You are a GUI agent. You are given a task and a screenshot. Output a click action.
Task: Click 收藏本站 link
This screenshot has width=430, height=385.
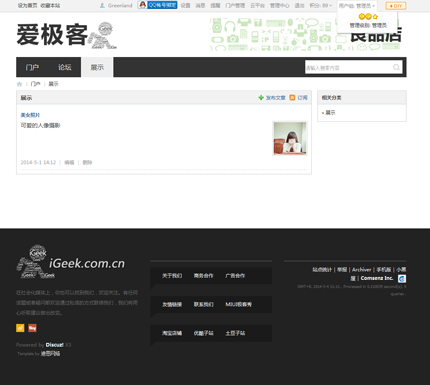pyautogui.click(x=50, y=5)
